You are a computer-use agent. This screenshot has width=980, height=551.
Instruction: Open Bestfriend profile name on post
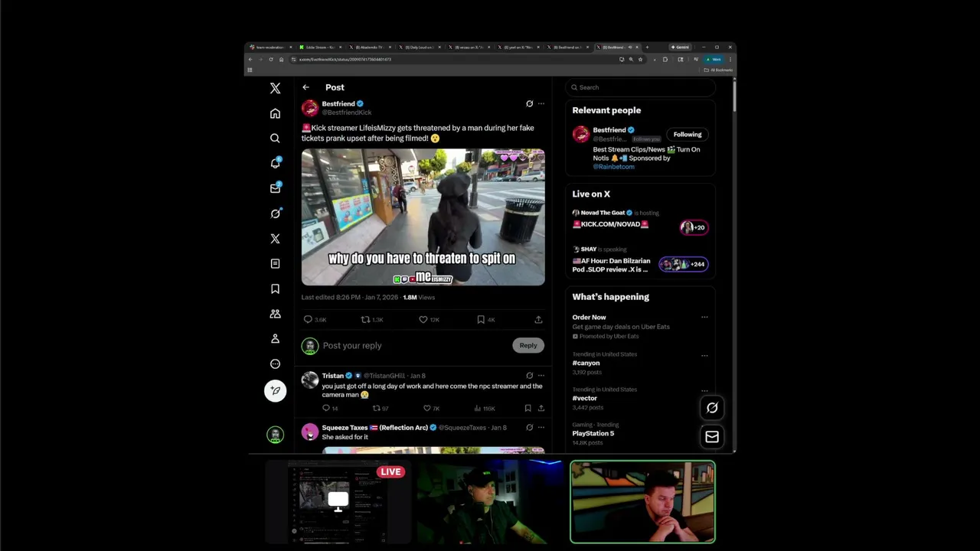coord(338,103)
